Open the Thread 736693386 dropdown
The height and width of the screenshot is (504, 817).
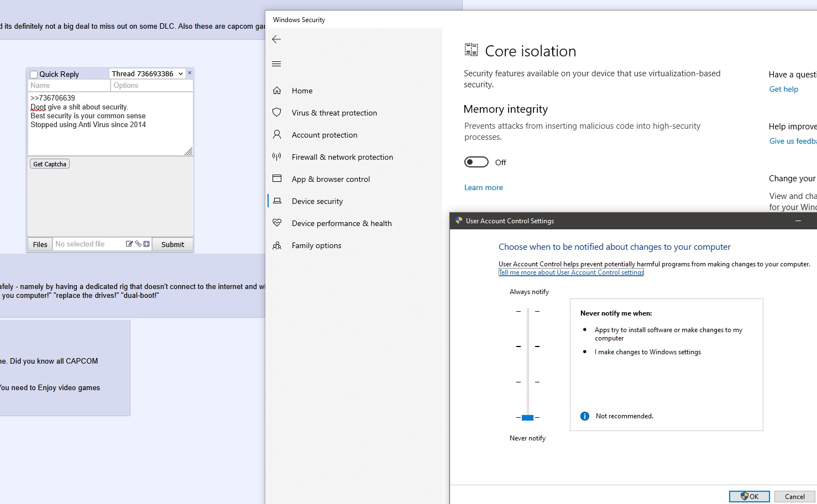coord(148,73)
